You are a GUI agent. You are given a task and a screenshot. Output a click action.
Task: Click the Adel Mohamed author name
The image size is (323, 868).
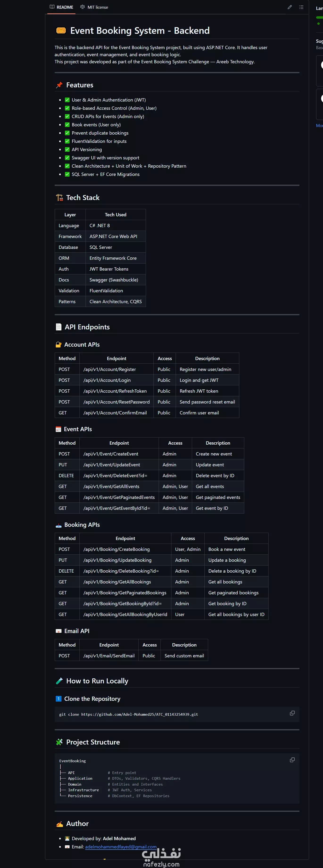point(119,838)
